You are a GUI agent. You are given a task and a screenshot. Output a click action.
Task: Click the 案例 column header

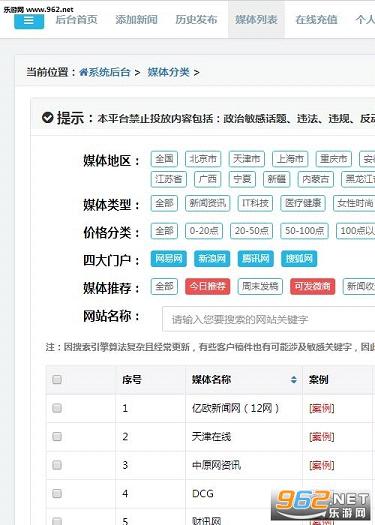[338, 380]
